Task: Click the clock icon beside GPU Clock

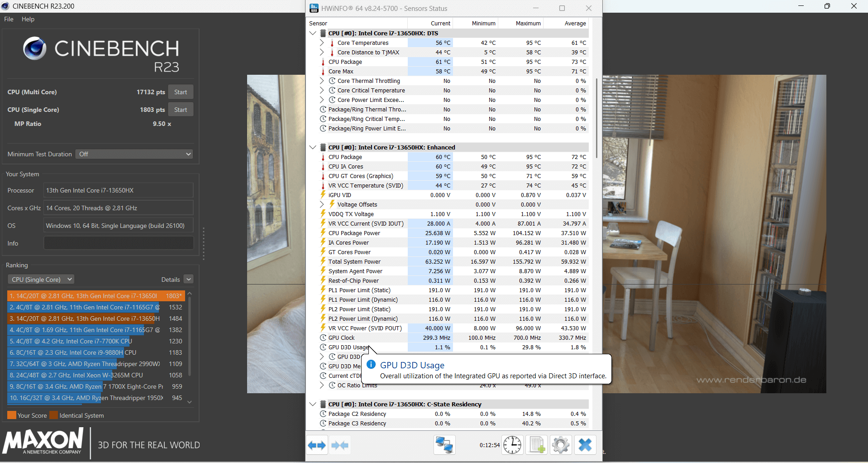Action: [323, 338]
